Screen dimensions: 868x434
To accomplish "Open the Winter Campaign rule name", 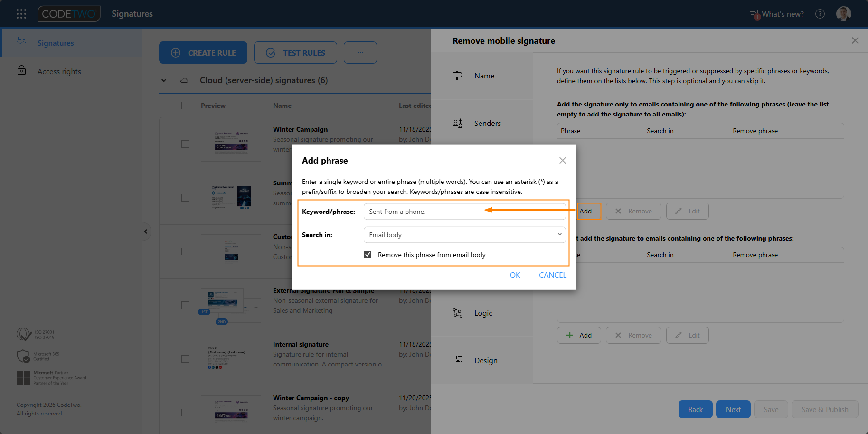I will tap(300, 129).
